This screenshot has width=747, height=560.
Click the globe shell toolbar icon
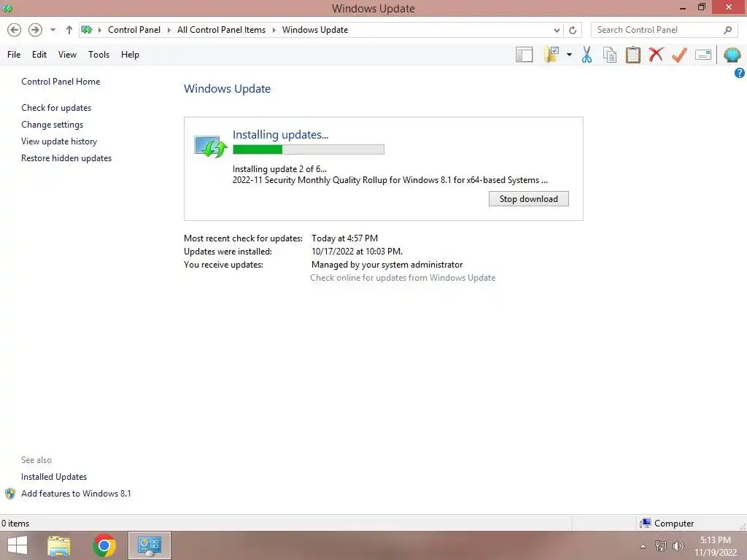(732, 55)
